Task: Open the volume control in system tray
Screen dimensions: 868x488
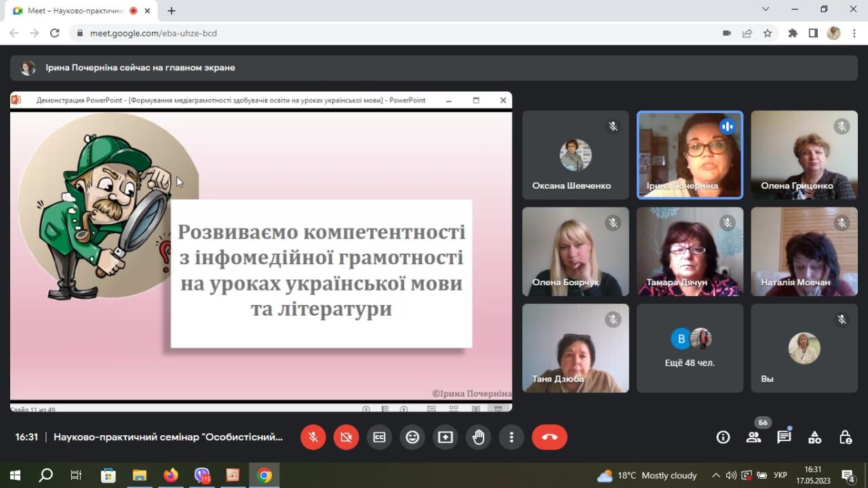Action: pos(731,475)
